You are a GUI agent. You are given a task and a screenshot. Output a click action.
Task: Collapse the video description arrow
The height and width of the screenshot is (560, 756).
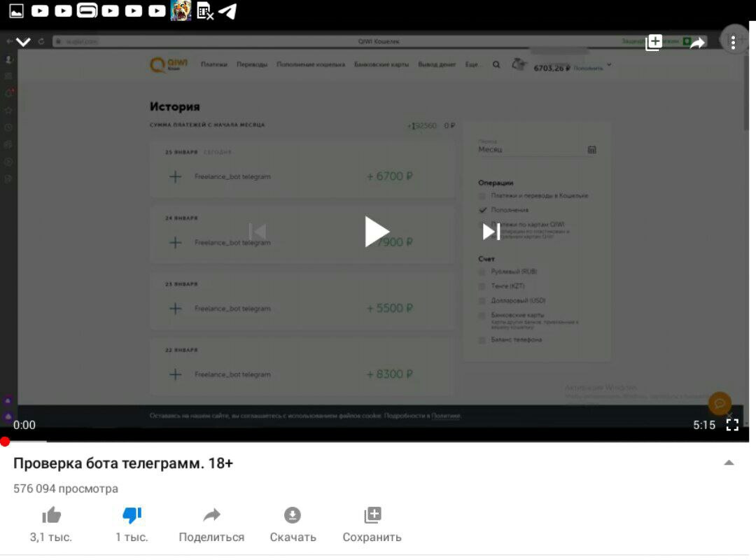click(x=729, y=463)
